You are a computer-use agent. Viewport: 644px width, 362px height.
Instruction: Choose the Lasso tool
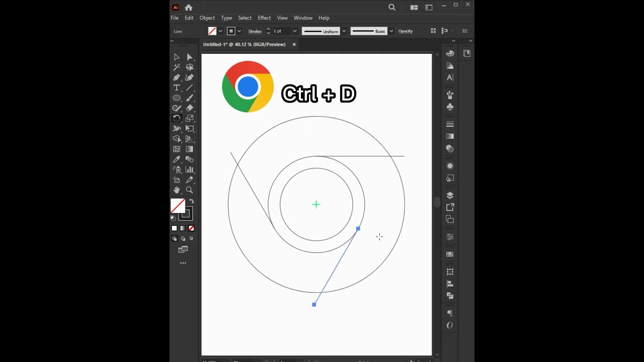click(190, 67)
